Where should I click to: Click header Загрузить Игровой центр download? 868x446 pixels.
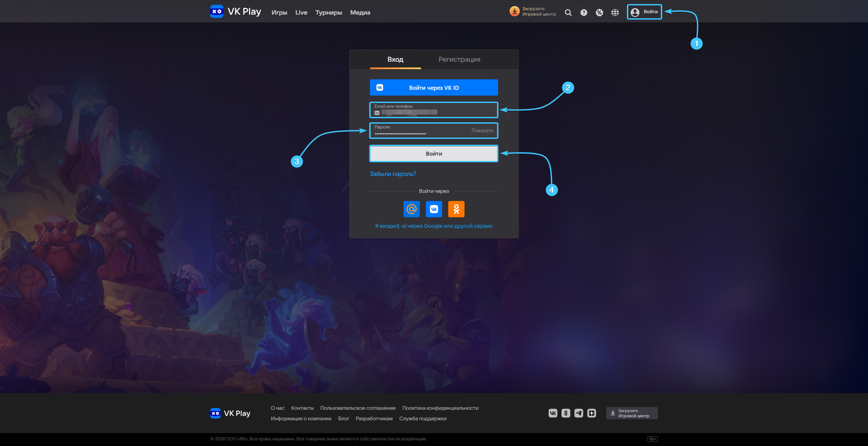(x=533, y=12)
